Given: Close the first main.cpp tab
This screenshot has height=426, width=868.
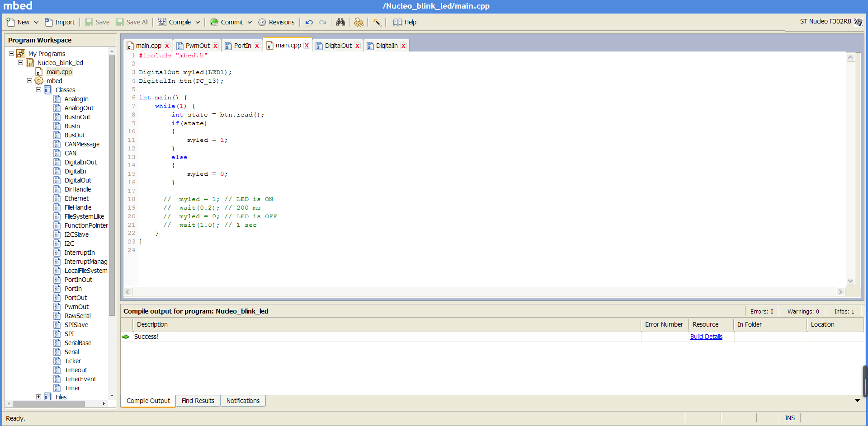Looking at the screenshot, I should click(167, 46).
